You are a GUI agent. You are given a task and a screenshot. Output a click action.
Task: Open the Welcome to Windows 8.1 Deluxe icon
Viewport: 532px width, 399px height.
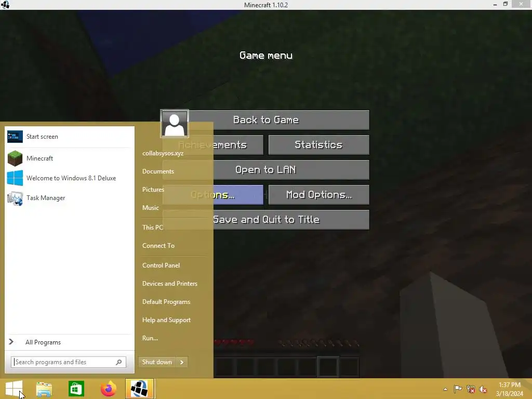coord(15,178)
